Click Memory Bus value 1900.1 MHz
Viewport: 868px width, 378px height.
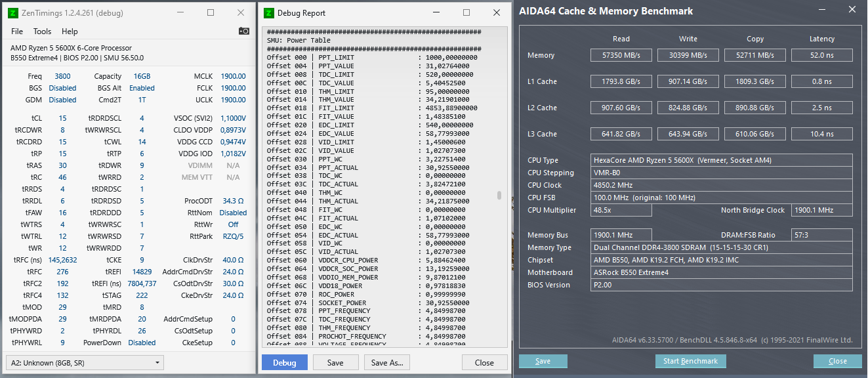pos(621,235)
